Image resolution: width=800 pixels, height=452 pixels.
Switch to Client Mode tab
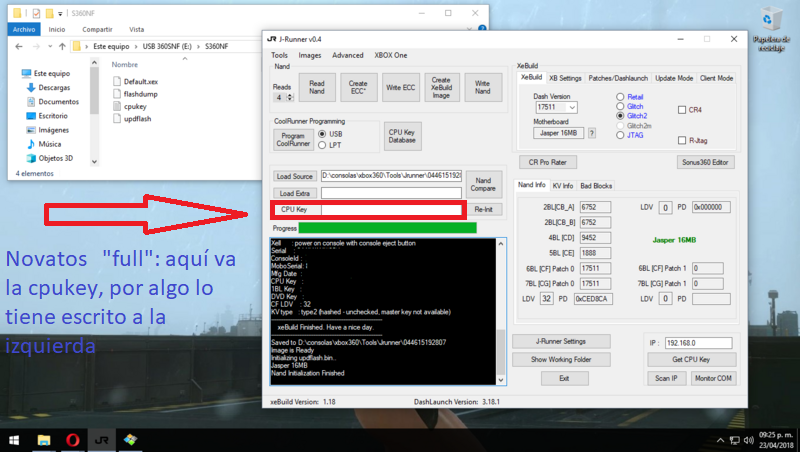716,79
